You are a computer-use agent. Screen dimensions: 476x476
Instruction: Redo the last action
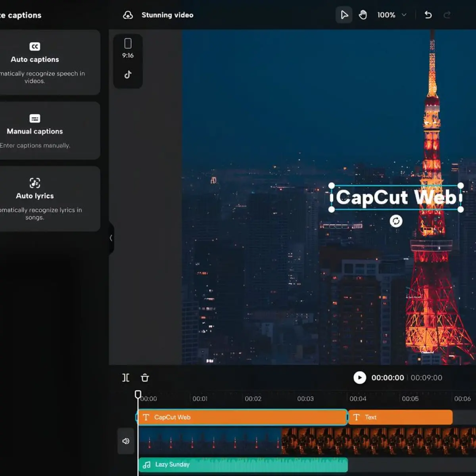[447, 15]
